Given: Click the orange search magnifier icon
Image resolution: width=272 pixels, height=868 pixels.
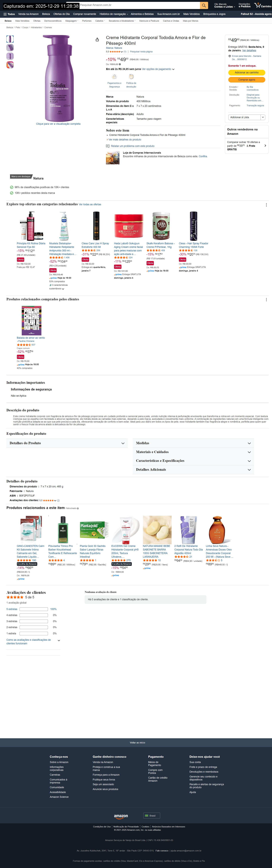Looking at the screenshot, I should (x=204, y=5).
